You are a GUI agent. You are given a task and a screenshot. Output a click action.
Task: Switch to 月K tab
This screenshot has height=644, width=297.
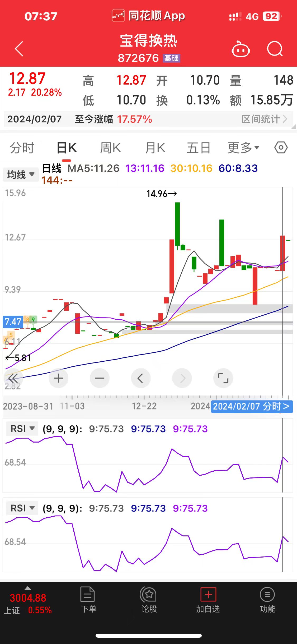[x=155, y=148]
